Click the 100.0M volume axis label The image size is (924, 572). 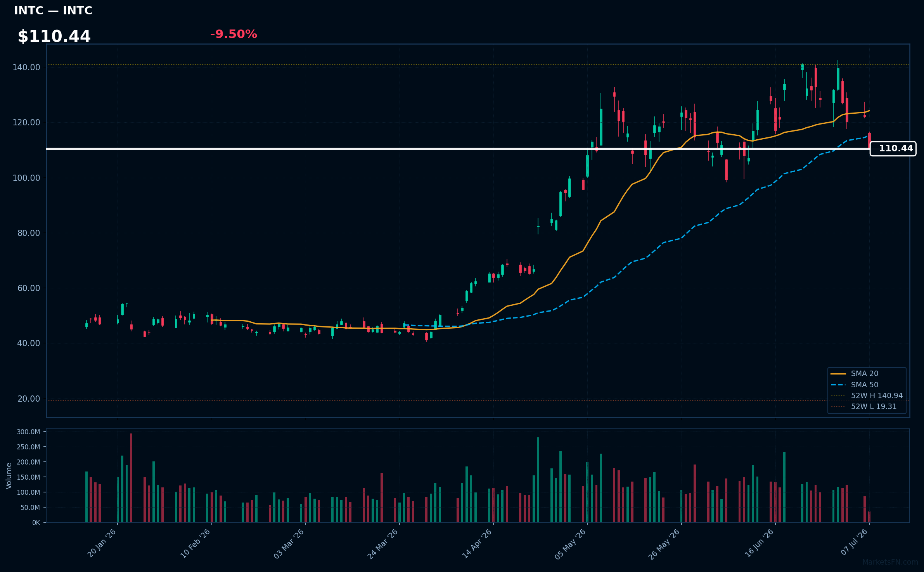(x=28, y=492)
